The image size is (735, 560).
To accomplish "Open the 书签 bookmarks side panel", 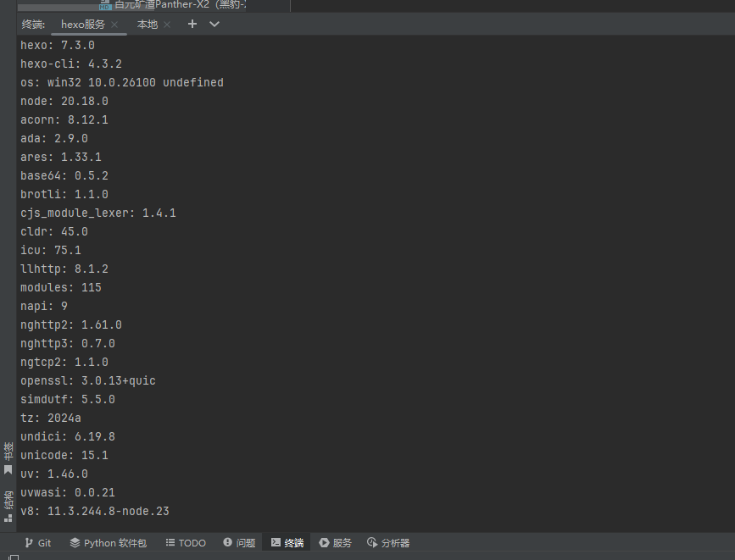I will tap(8, 457).
